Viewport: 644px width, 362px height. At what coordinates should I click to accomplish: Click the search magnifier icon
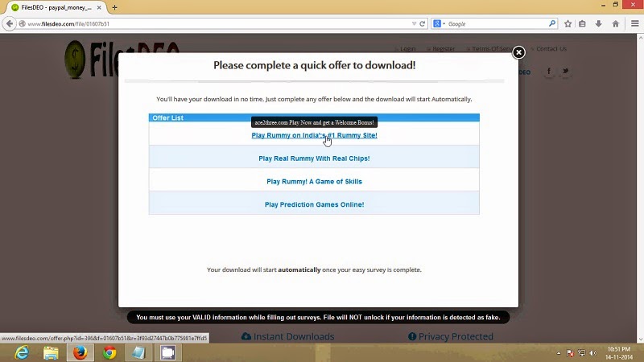(x=552, y=24)
